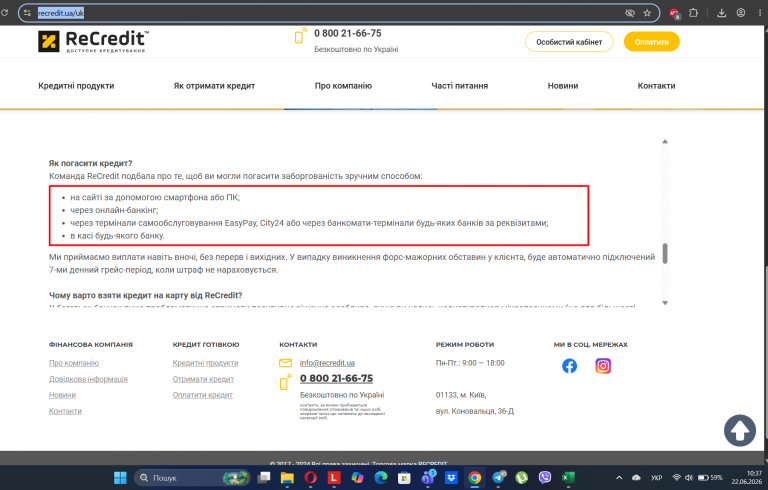Show hidden system tray icons
Viewport: 768px width, 490px height.
(619, 478)
